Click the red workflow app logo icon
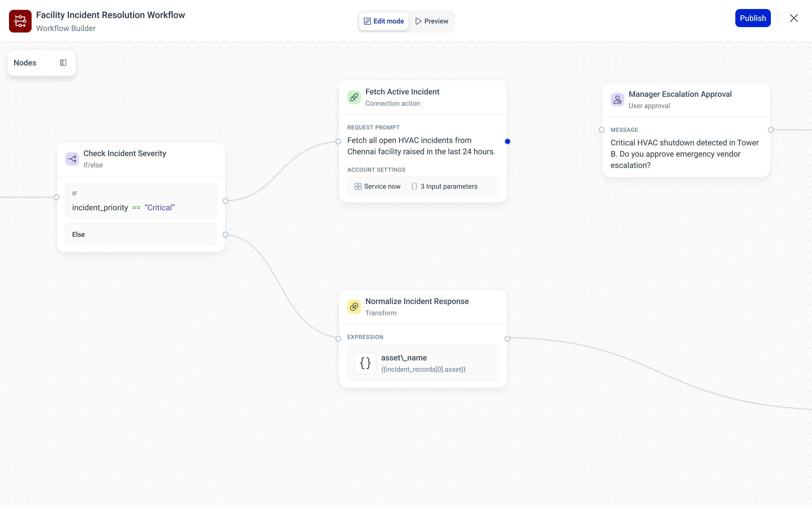The width and height of the screenshot is (812, 508). tap(20, 21)
